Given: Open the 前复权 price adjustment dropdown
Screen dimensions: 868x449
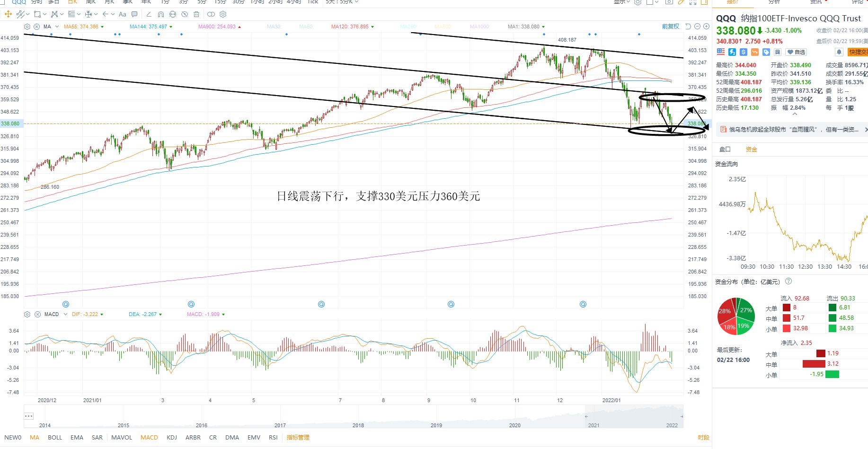Looking at the screenshot, I should [671, 26].
